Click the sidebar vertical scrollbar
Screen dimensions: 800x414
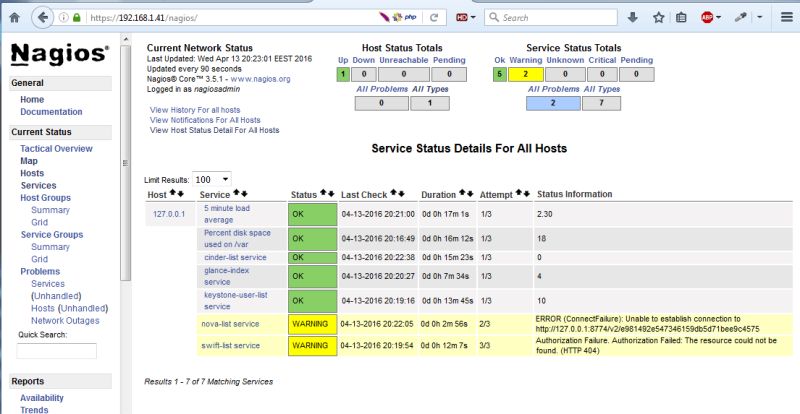(x=126, y=163)
